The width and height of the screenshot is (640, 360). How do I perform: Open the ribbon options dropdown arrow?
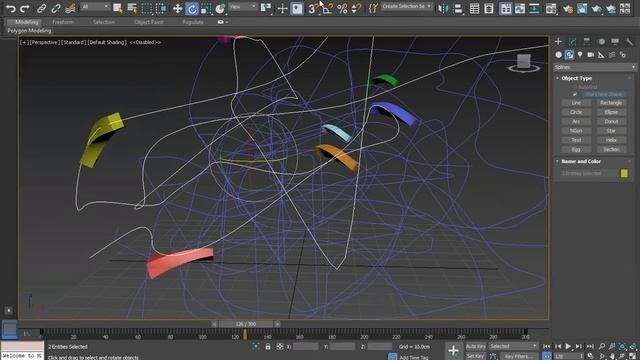pyautogui.click(x=227, y=22)
